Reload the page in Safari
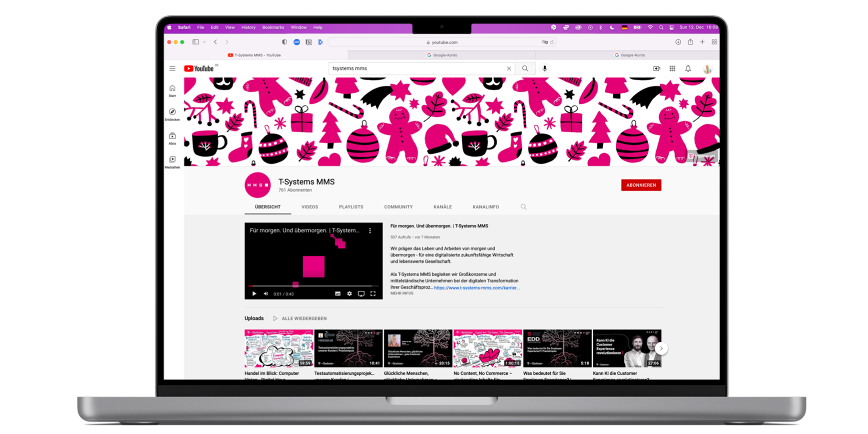Image resolution: width=868 pixels, height=434 pixels. tap(552, 42)
